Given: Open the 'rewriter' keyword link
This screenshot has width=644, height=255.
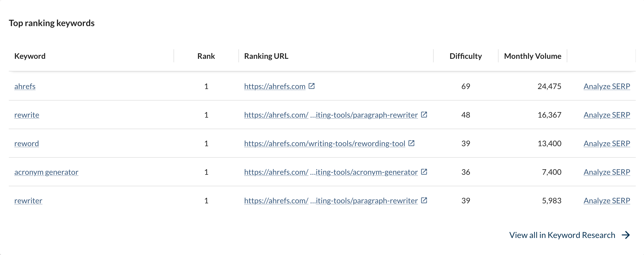Looking at the screenshot, I should pyautogui.click(x=28, y=201).
